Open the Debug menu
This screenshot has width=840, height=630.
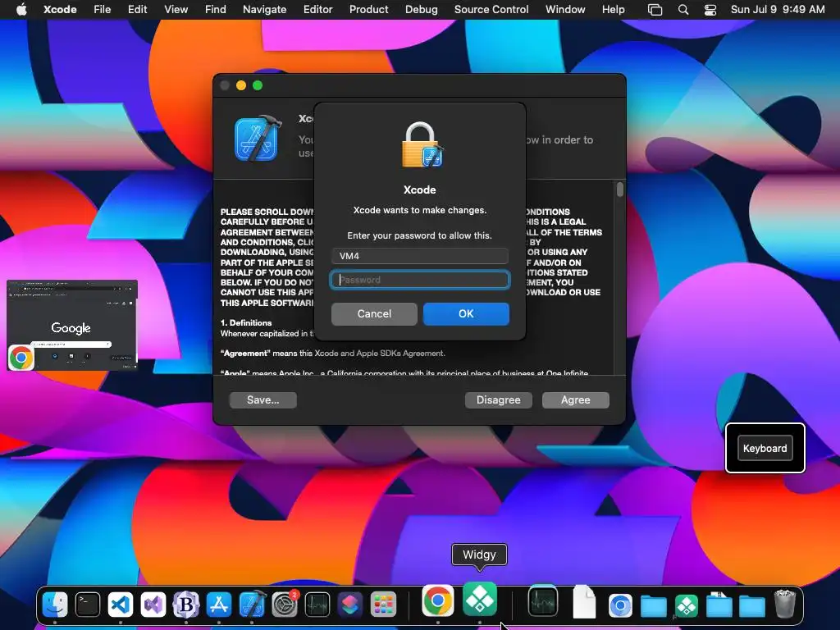point(421,9)
